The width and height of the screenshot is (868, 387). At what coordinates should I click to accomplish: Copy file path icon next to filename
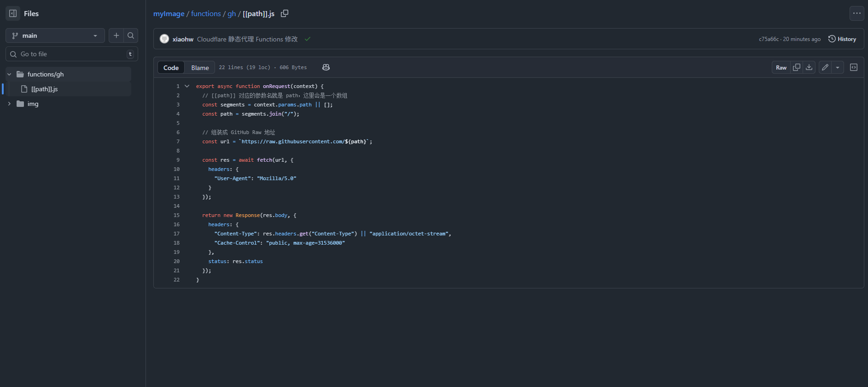tap(285, 13)
